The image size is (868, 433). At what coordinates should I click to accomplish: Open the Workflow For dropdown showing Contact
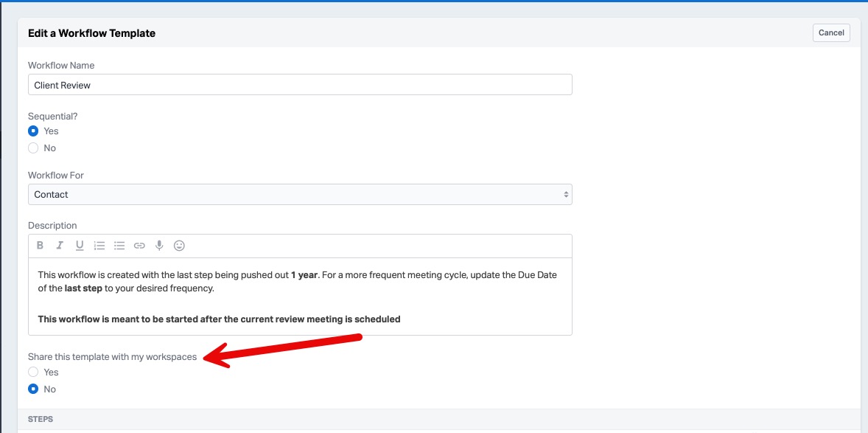pos(300,195)
